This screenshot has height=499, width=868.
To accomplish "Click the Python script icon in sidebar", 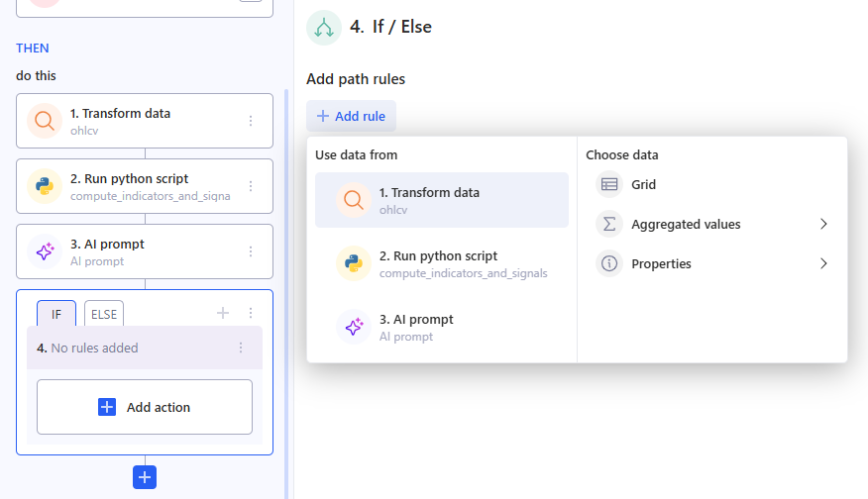I will point(45,186).
